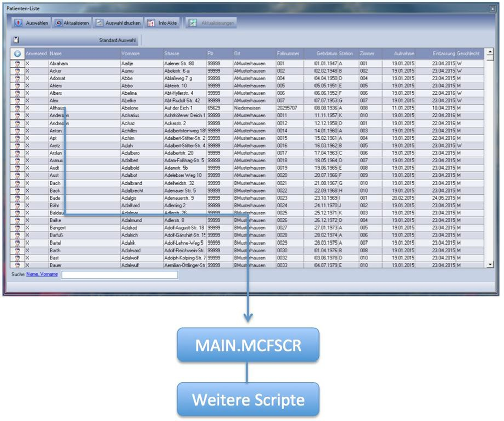Click the Fallnummer column header
Viewport: 504px width, 421px height.
click(x=288, y=53)
